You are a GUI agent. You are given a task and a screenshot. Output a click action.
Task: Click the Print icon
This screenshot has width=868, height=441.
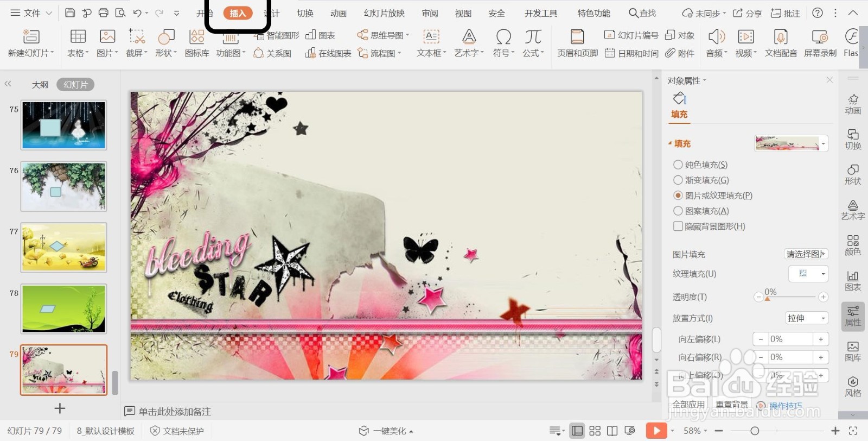(x=104, y=12)
